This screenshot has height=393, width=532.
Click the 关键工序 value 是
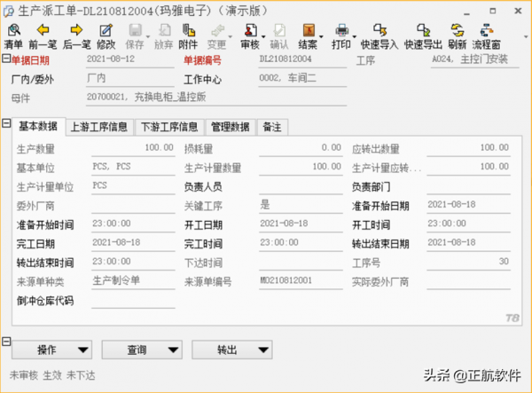(265, 204)
